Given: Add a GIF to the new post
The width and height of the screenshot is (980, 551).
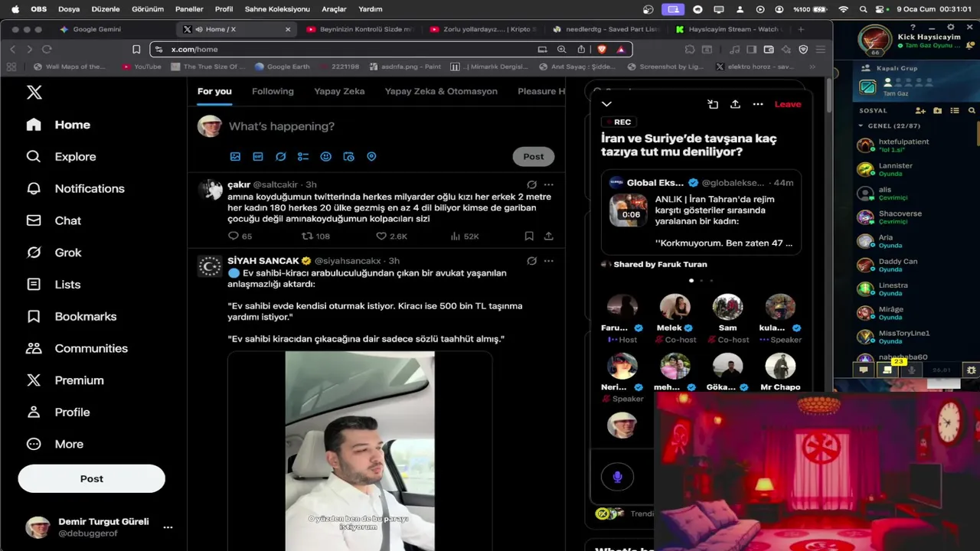Looking at the screenshot, I should 258,156.
